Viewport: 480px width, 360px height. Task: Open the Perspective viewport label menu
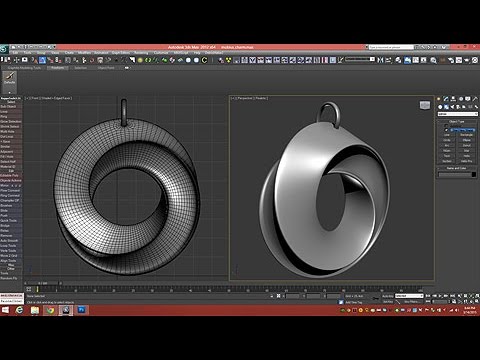click(x=245, y=98)
